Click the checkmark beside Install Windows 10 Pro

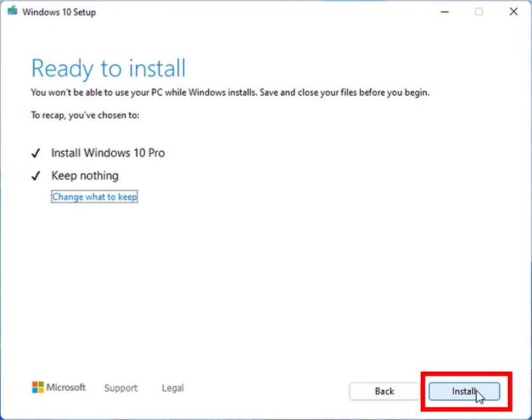tap(36, 154)
